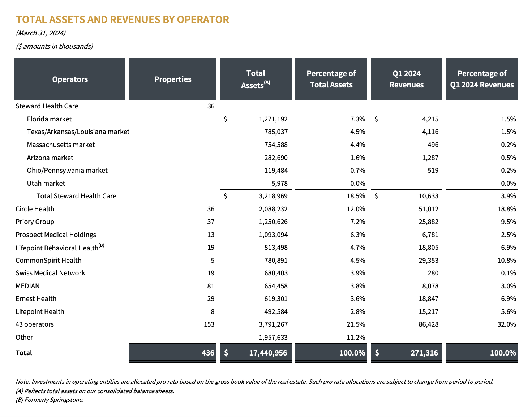Click the page title Total Assets and Revenues by Operator
The width and height of the screenshot is (532, 417).
tap(123, 20)
